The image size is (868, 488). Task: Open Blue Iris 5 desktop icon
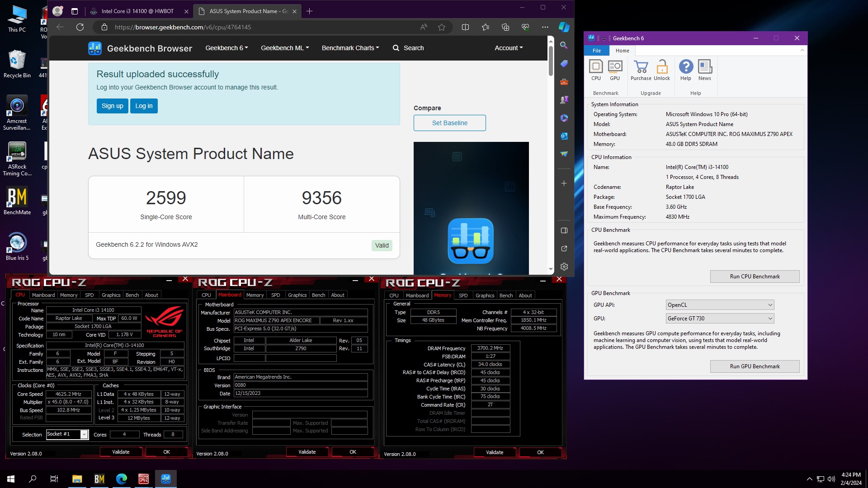pyautogui.click(x=17, y=247)
